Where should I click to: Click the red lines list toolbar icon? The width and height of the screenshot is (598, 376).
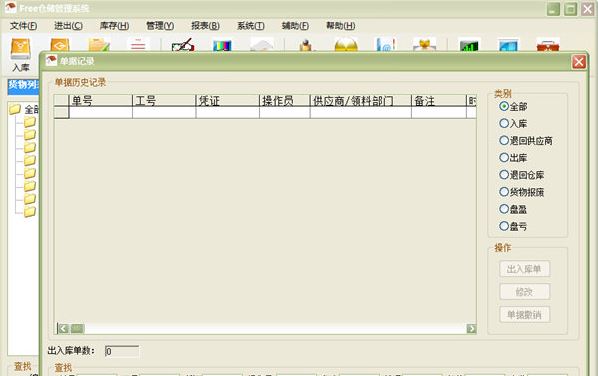138,45
